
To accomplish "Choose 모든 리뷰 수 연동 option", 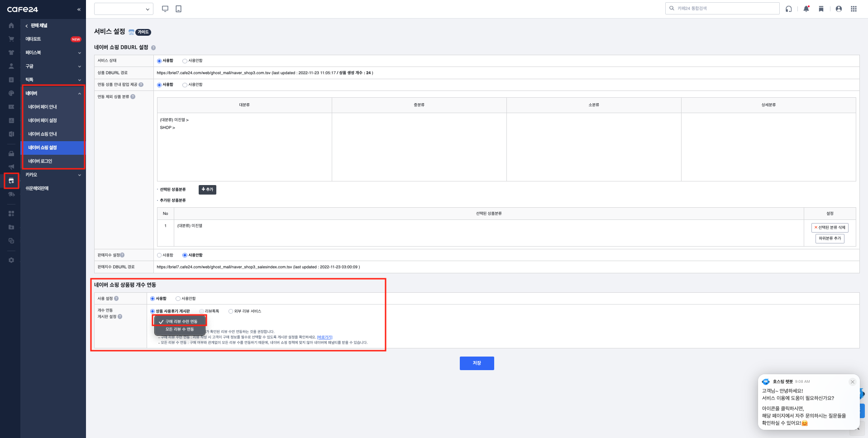I will tap(180, 329).
